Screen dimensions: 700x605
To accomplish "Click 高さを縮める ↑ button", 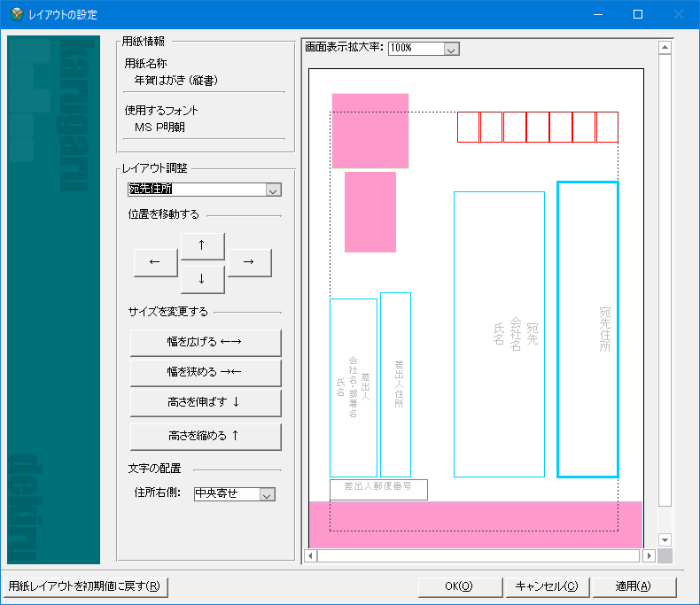I will pyautogui.click(x=206, y=437).
